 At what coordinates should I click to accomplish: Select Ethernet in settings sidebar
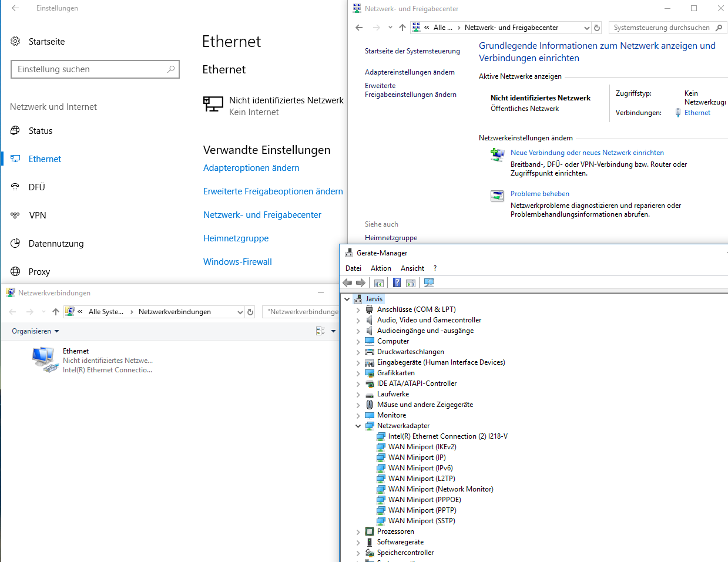(45, 159)
